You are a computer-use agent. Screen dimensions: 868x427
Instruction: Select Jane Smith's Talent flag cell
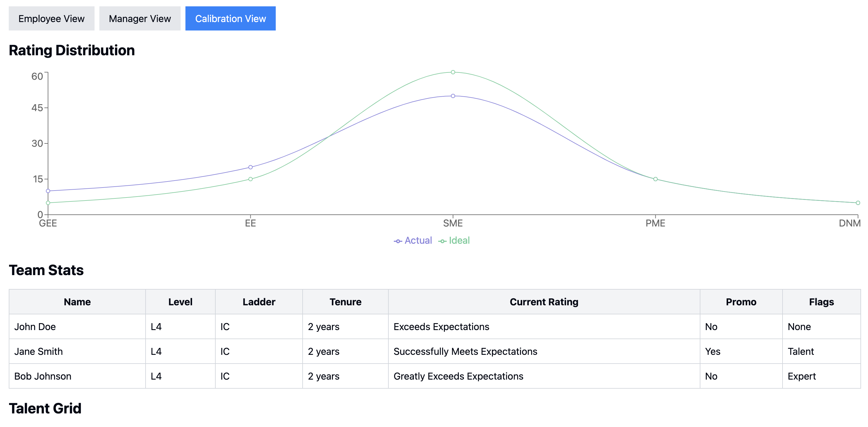click(x=800, y=351)
